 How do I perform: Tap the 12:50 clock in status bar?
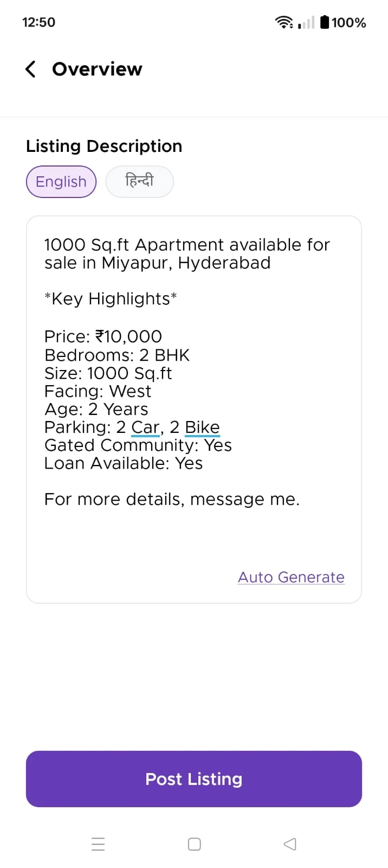tap(38, 22)
